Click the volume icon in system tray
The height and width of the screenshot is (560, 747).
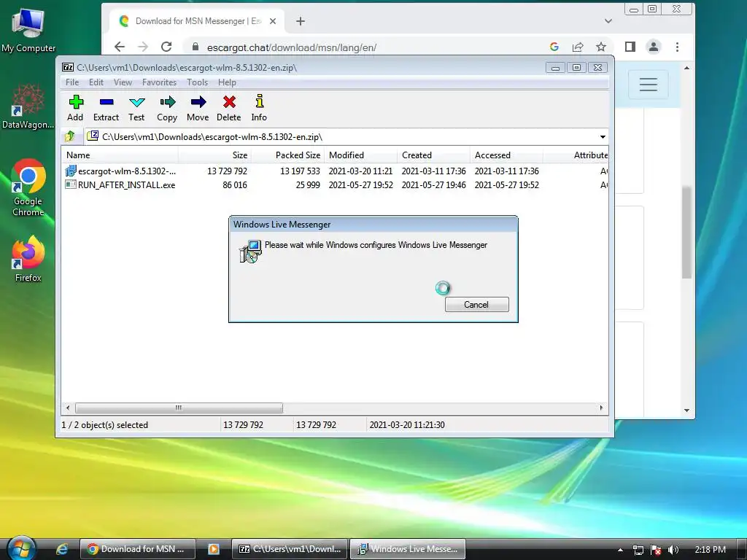673,550
